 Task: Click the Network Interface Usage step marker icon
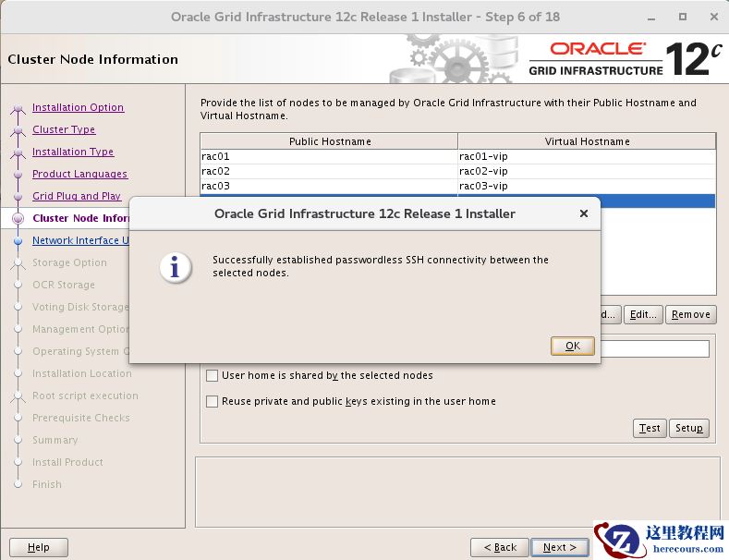tap(18, 241)
